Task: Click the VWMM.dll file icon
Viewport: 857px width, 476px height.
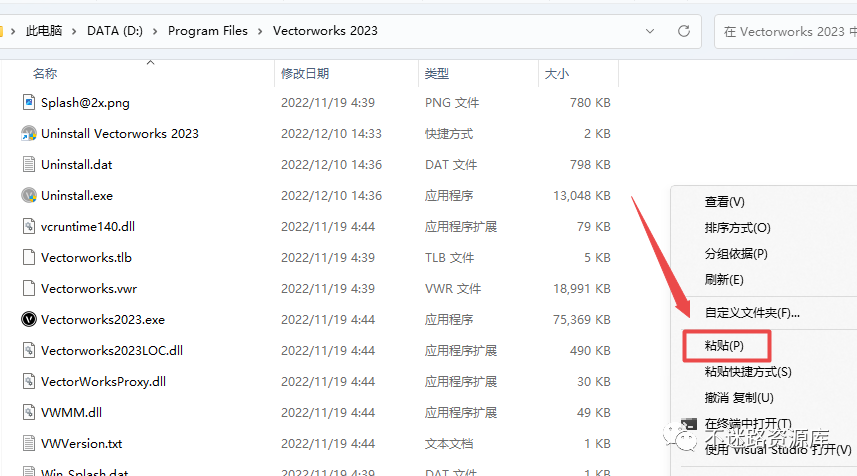Action: (x=29, y=412)
